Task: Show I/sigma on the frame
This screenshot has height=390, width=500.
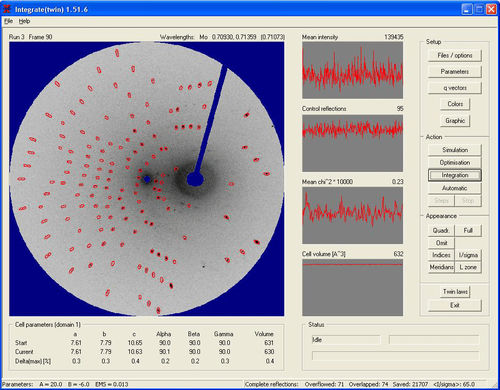Action: [468, 255]
